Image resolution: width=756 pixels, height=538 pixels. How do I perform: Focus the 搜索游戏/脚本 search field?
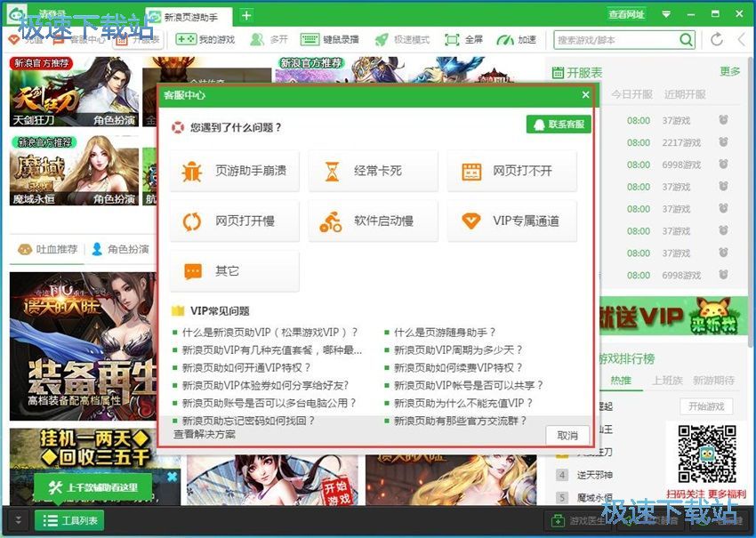point(615,40)
